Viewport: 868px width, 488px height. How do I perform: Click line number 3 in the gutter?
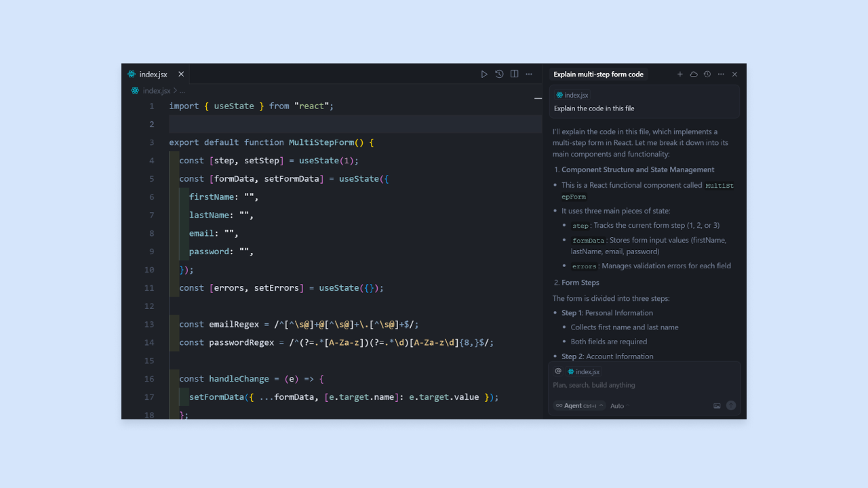click(x=152, y=142)
